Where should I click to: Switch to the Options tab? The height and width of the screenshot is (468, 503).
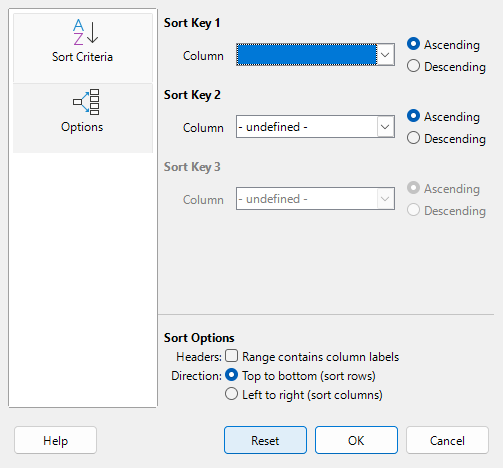[83, 118]
